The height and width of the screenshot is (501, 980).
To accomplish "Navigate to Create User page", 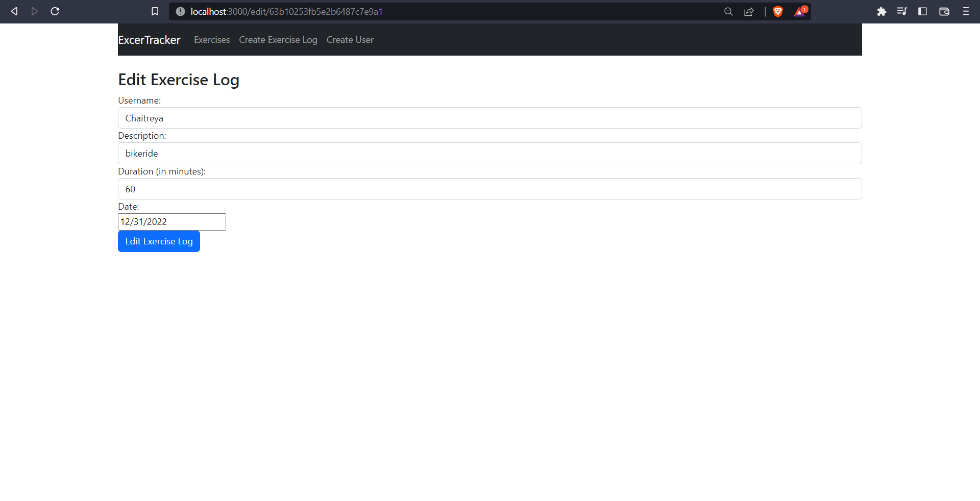I will pyautogui.click(x=350, y=39).
